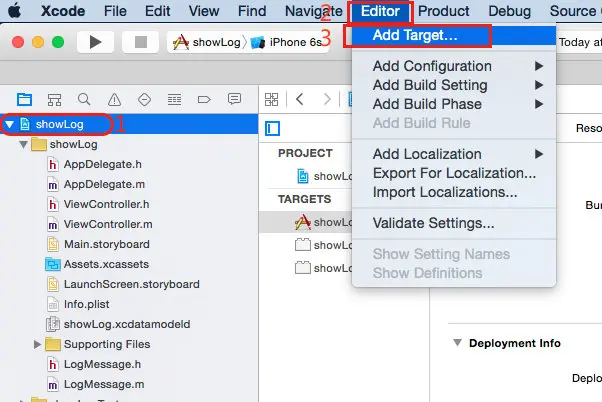Open Add Localization submenu
The width and height of the screenshot is (602, 402).
click(x=454, y=154)
